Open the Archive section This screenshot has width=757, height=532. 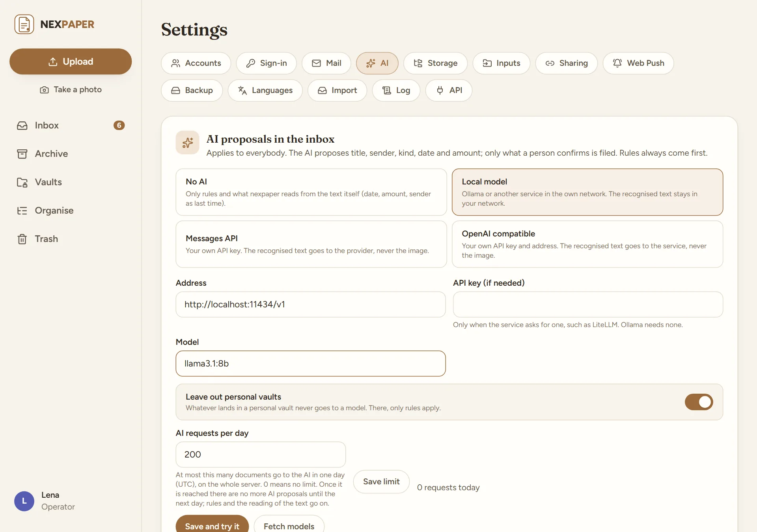point(71,154)
